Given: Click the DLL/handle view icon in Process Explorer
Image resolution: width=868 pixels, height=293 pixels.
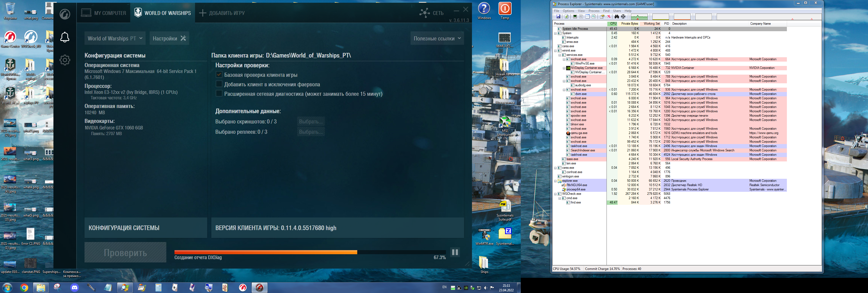Looking at the screenshot, I should (594, 17).
